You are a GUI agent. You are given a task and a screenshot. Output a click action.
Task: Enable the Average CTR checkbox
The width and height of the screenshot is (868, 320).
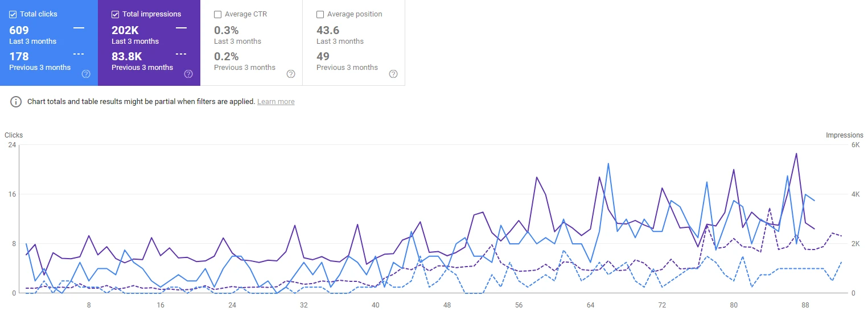pos(218,14)
